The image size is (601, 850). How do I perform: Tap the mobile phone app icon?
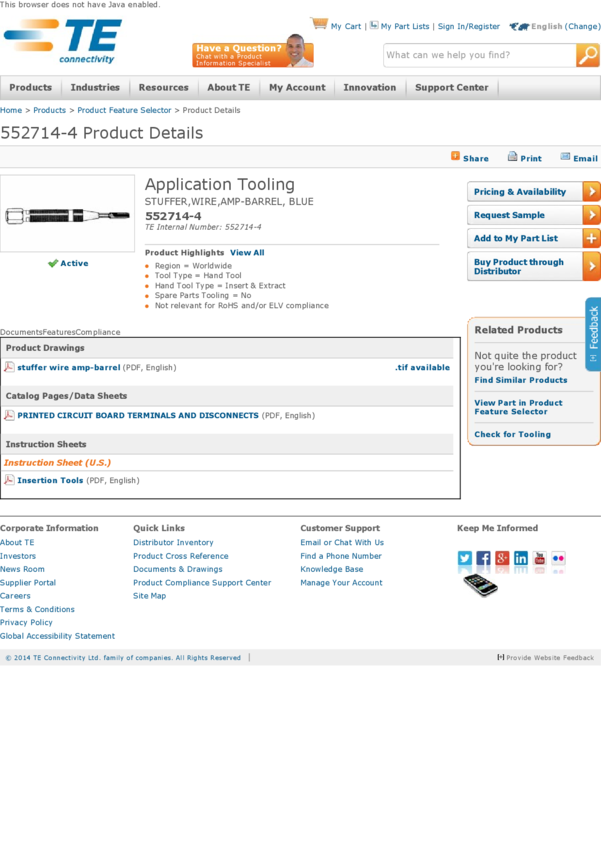pos(481,585)
